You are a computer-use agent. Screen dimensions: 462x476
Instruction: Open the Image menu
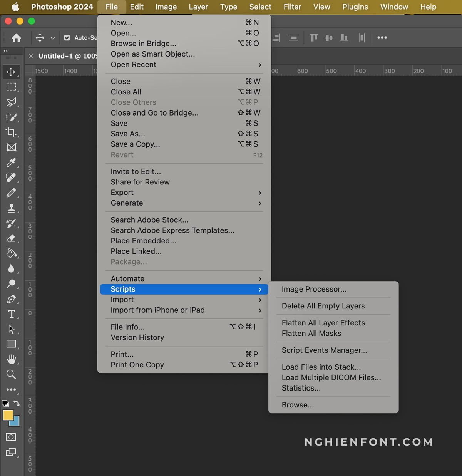click(166, 7)
